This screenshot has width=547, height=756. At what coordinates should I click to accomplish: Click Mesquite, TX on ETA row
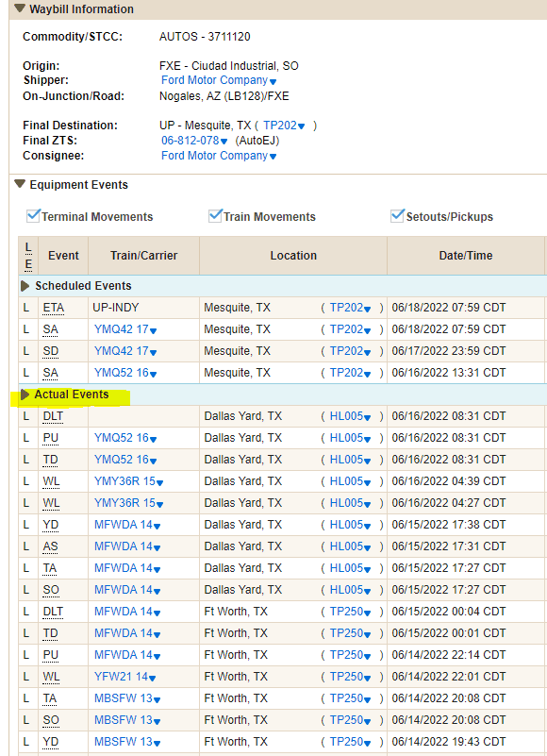[237, 308]
